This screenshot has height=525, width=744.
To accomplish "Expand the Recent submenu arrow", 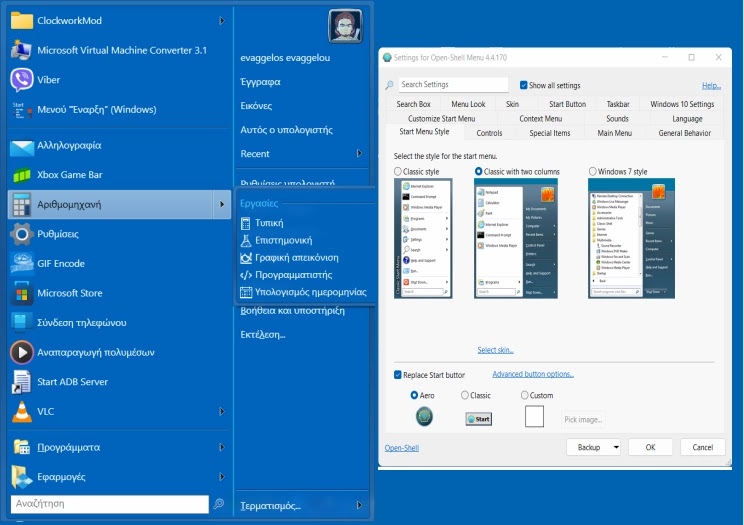I will point(359,153).
